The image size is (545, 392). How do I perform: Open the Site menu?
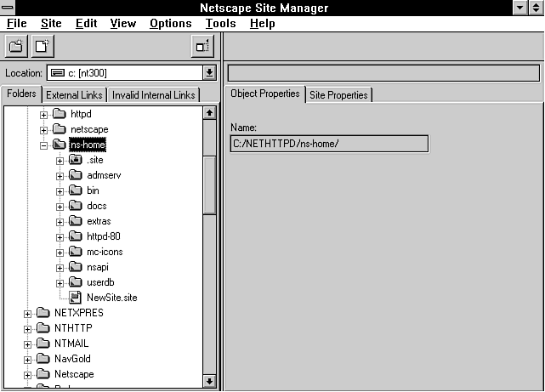point(51,24)
